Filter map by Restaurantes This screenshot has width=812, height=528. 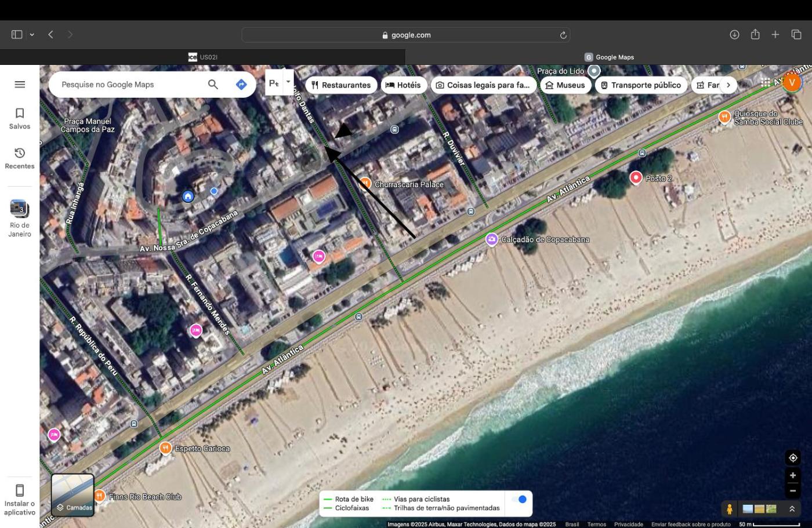tap(341, 85)
